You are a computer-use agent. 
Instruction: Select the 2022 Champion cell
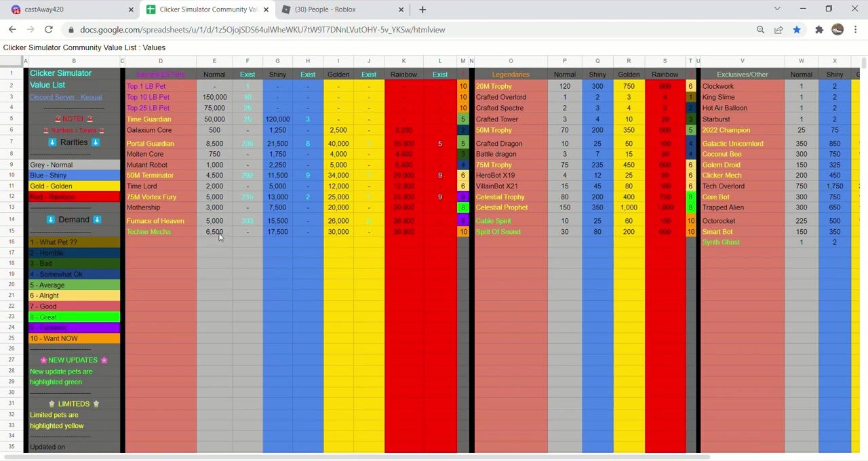tap(742, 130)
